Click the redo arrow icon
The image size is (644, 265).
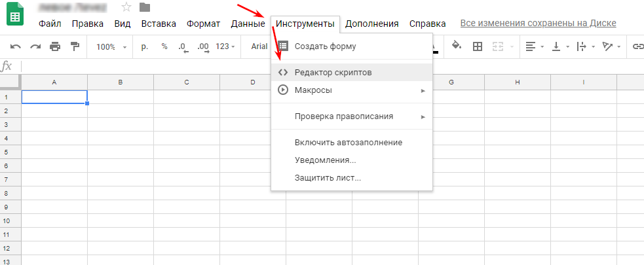pos(35,47)
